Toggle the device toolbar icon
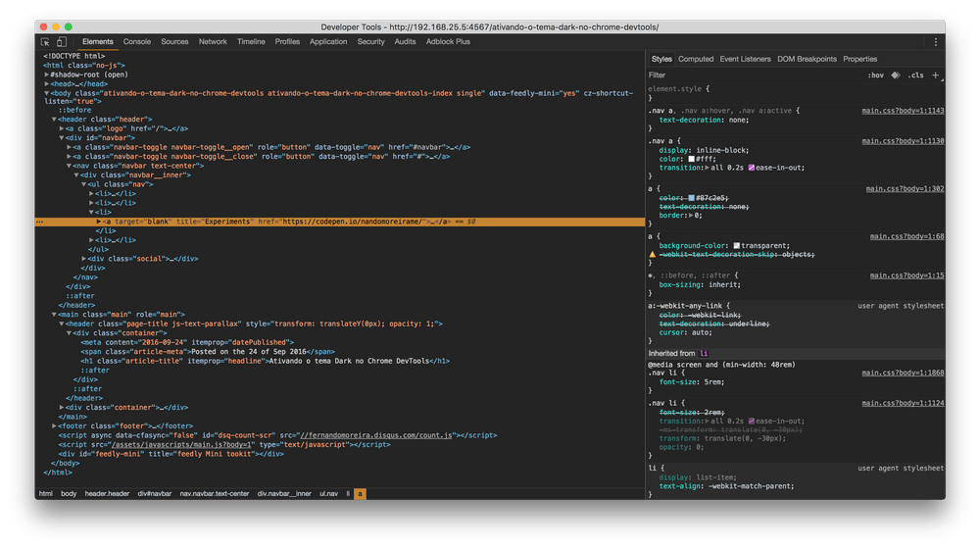The height and width of the screenshot is (549, 980). [61, 42]
